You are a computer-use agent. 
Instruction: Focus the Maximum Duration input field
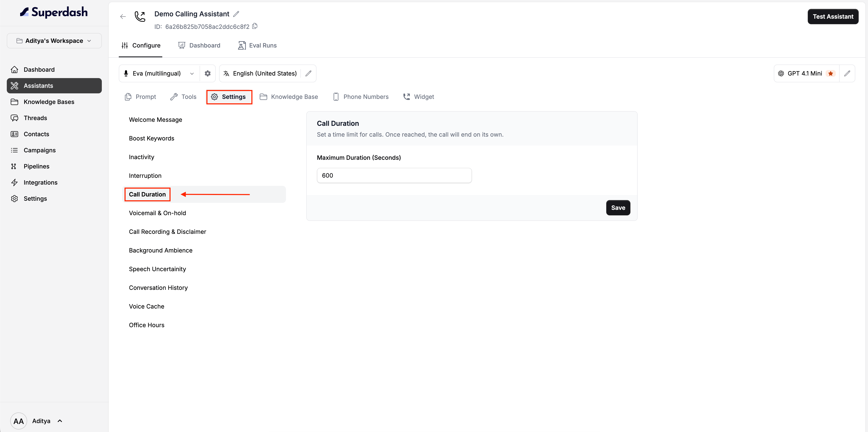click(394, 175)
